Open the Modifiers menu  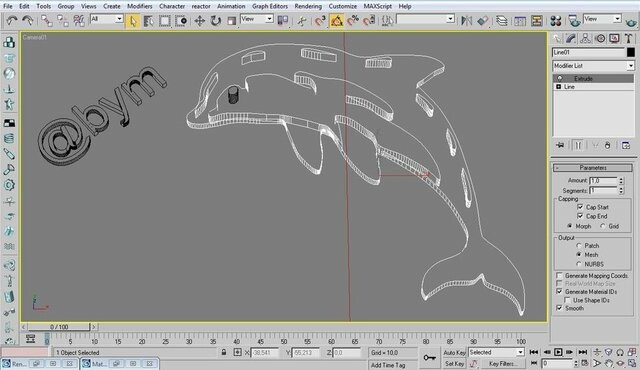coord(140,6)
